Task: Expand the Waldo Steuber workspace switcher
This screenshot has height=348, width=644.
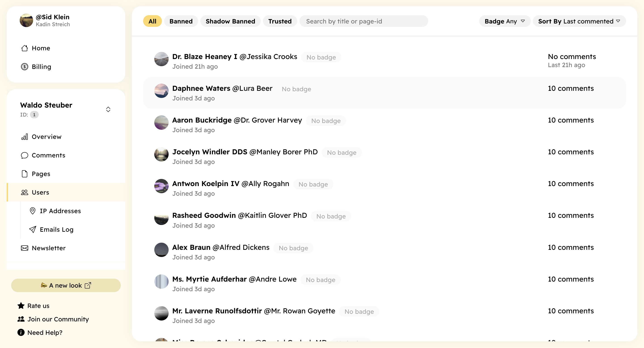Action: [x=108, y=109]
